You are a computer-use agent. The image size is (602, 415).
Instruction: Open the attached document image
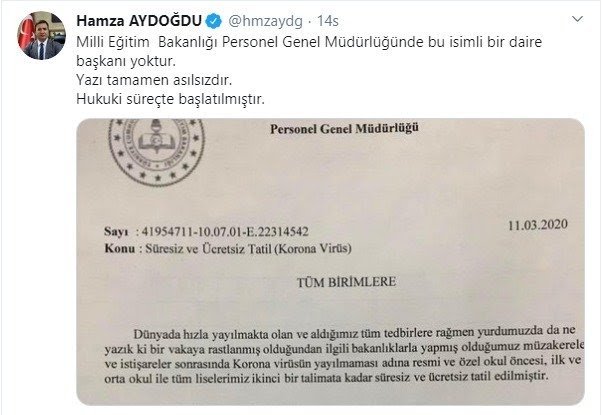pos(331,262)
